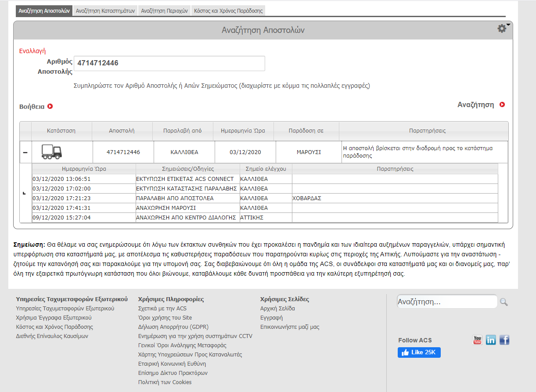This screenshot has height=392, width=536.
Task: Open Σχετικά με την ACS link
Action: pos(162,309)
